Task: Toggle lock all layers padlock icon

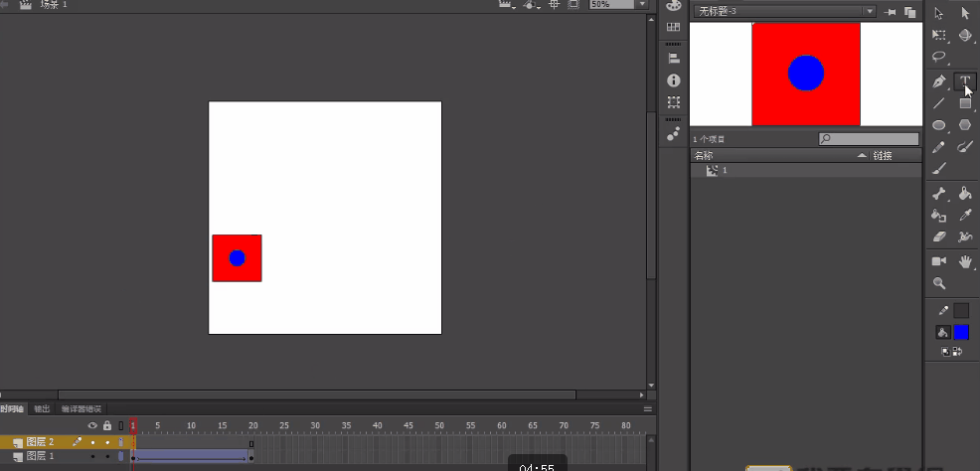Action: [x=107, y=426]
